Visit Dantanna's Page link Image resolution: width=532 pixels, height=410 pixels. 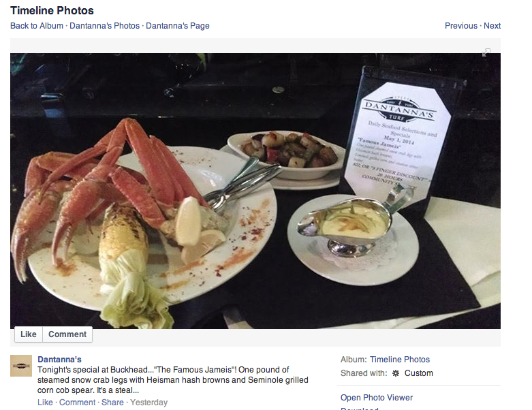click(x=177, y=26)
